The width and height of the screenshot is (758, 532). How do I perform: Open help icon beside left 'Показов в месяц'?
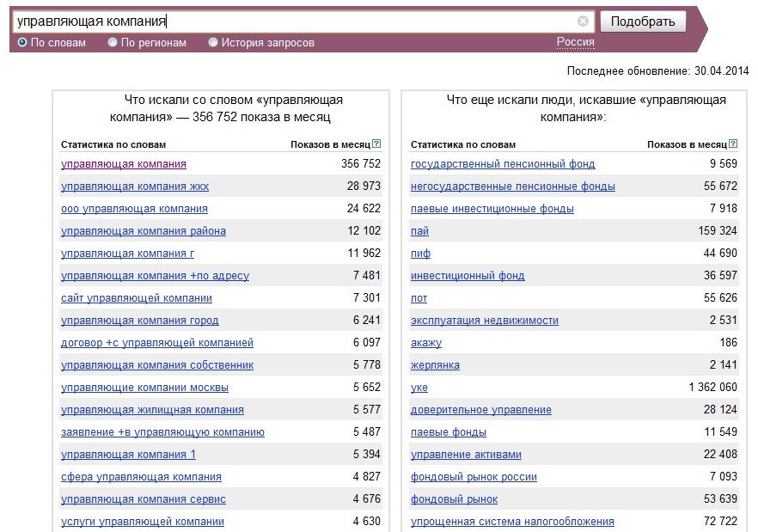pos(376,144)
